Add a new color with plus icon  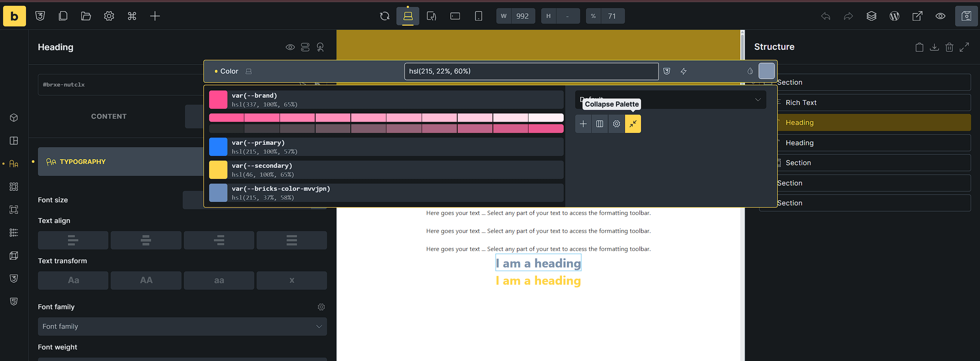583,124
